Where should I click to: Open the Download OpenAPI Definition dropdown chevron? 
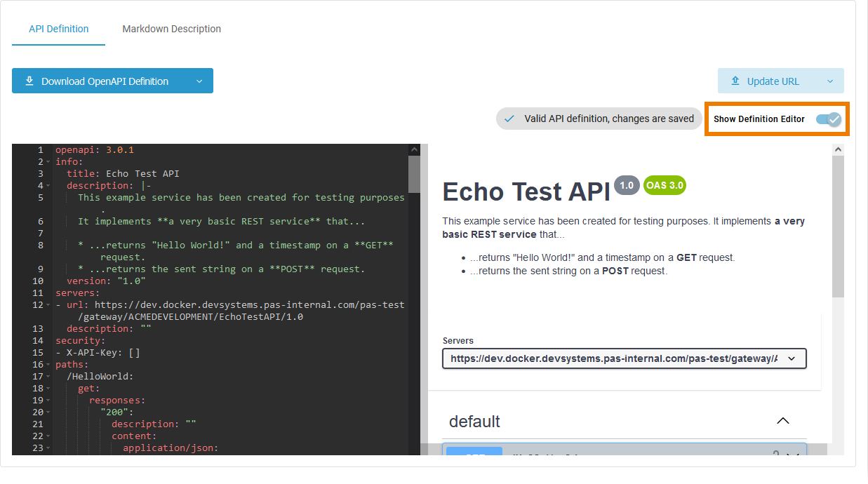point(199,81)
